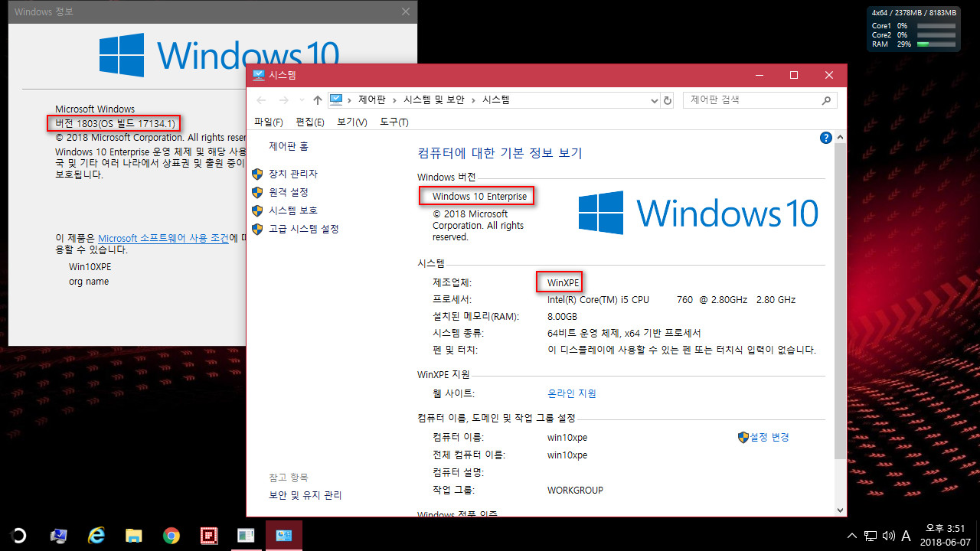980x551 pixels.
Task: Launch Google Chrome from the taskbar
Action: (171, 536)
